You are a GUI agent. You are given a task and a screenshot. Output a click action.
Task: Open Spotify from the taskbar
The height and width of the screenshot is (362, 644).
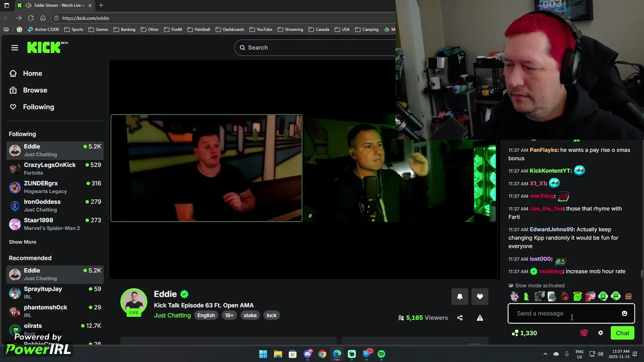point(381,354)
